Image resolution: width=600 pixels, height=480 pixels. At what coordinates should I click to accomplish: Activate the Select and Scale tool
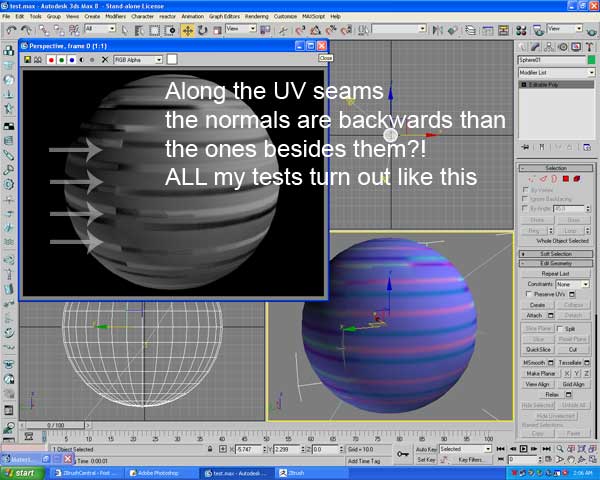217,30
